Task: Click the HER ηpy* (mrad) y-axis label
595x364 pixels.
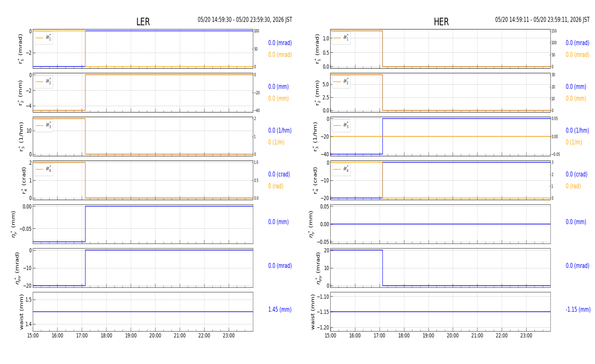Action: (319, 268)
